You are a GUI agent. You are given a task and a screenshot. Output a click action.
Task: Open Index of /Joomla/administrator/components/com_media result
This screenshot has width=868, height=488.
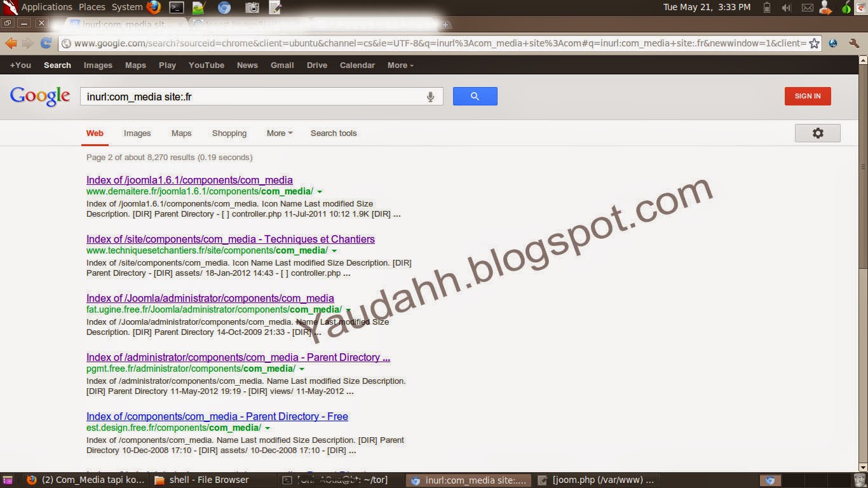(210, 298)
